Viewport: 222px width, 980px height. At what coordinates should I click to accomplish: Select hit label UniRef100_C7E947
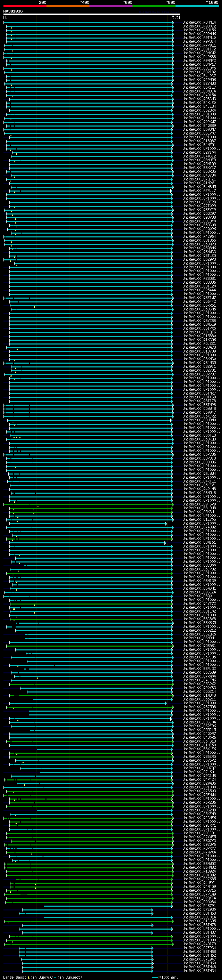199,959
